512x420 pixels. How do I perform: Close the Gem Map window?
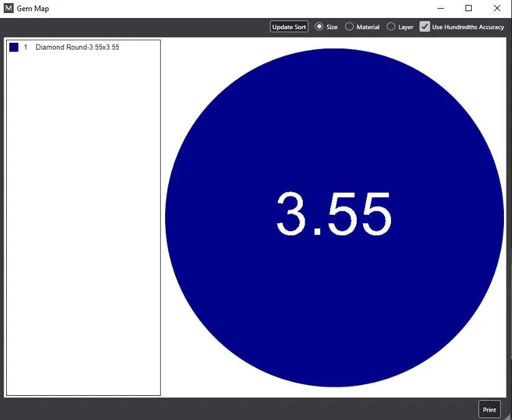497,8
